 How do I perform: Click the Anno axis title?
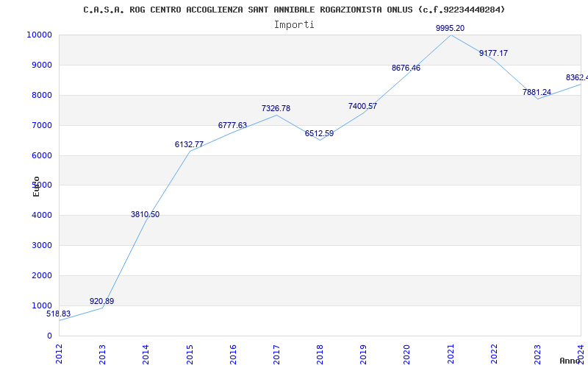click(x=570, y=361)
